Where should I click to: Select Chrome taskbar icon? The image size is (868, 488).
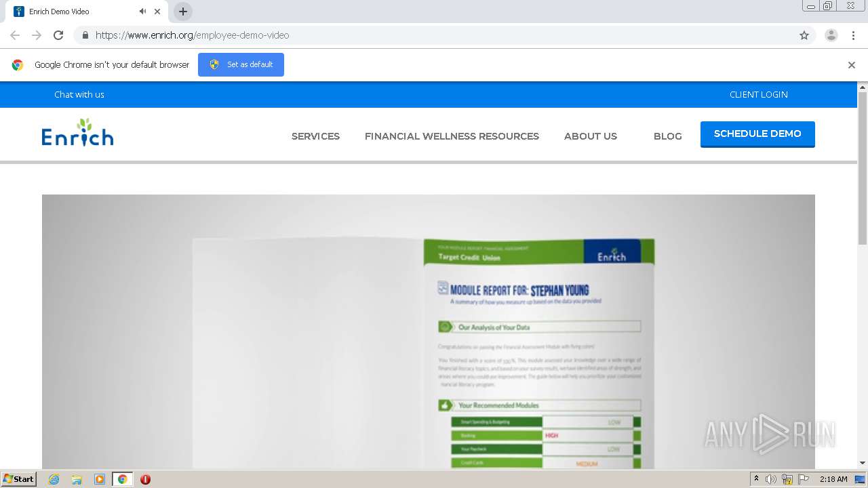pos(122,479)
